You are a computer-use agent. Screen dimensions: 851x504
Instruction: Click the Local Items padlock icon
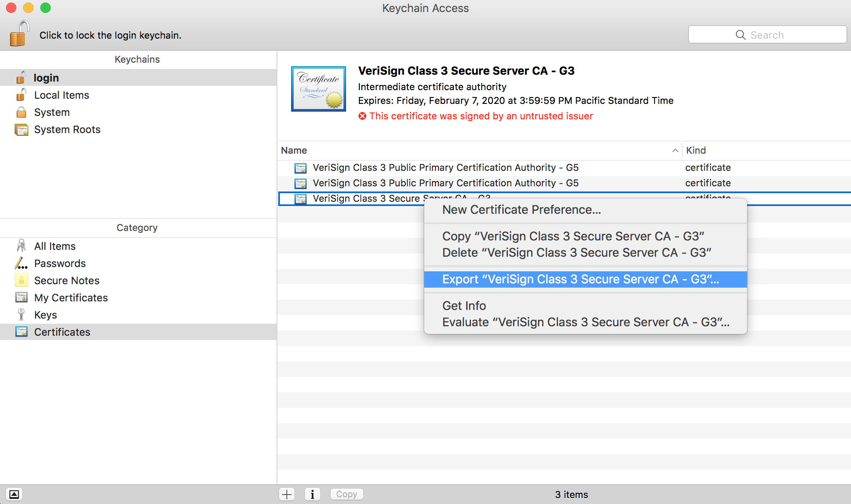click(x=21, y=95)
